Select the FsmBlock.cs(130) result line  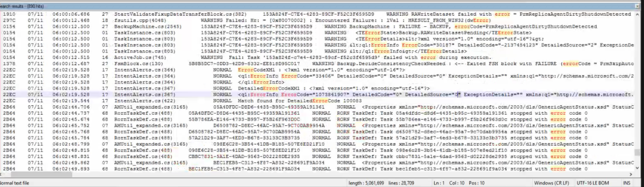coord(318,63)
